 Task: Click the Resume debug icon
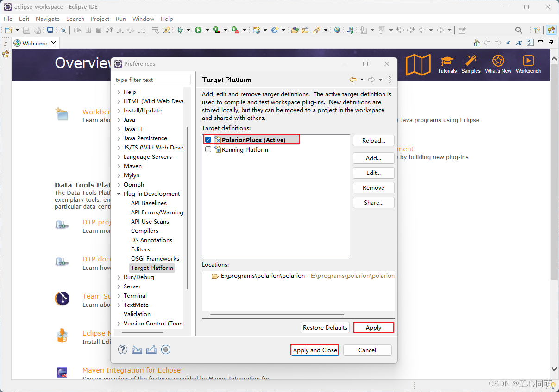coord(77,30)
